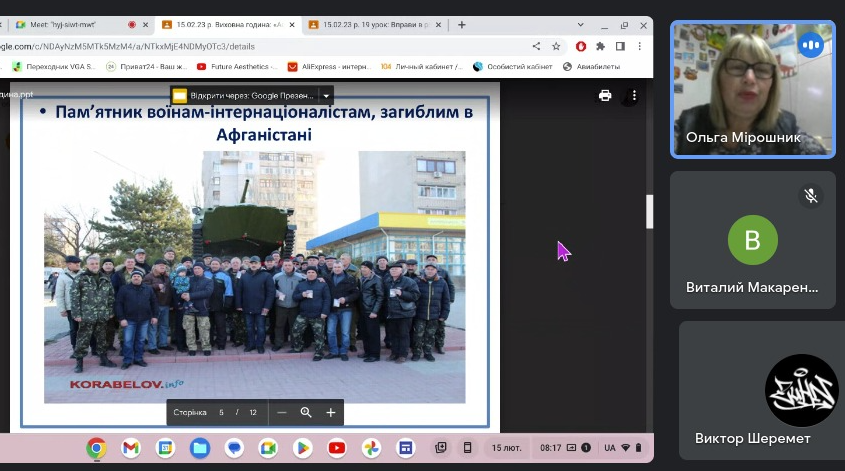845x471 pixels.
Task: Open the holding space tote icon
Action: tap(441, 447)
